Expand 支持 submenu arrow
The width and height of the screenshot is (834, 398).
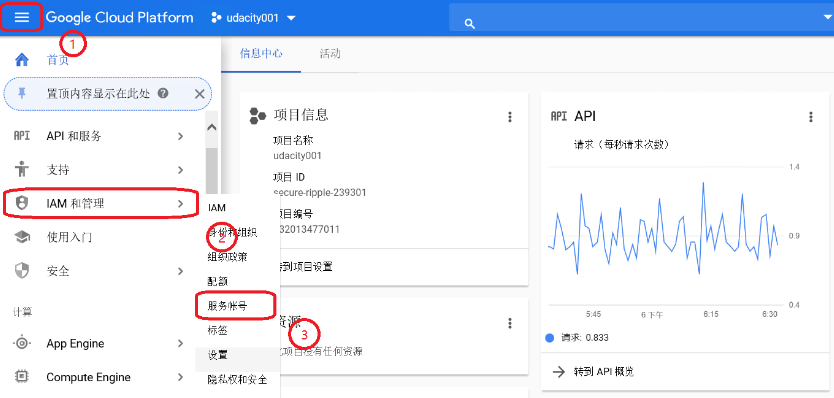point(180,170)
